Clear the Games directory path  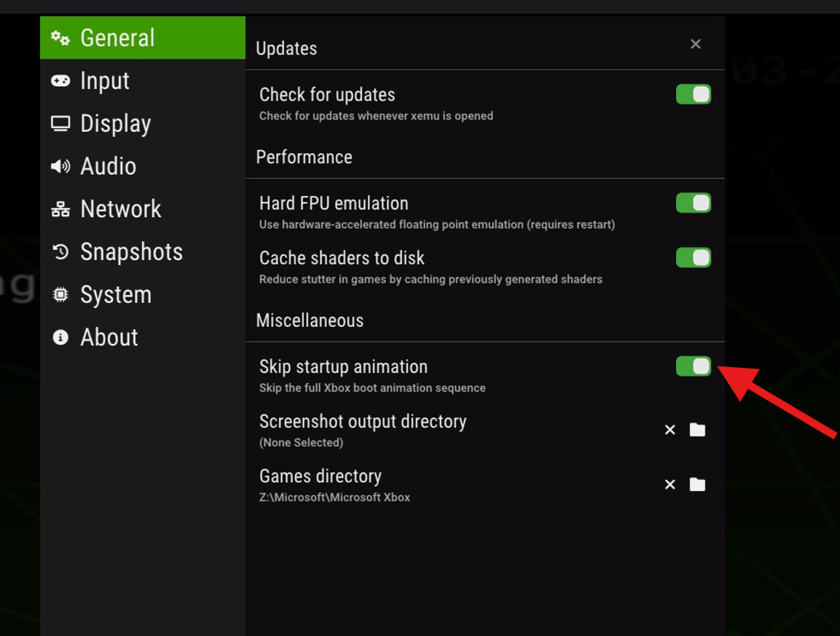point(670,484)
